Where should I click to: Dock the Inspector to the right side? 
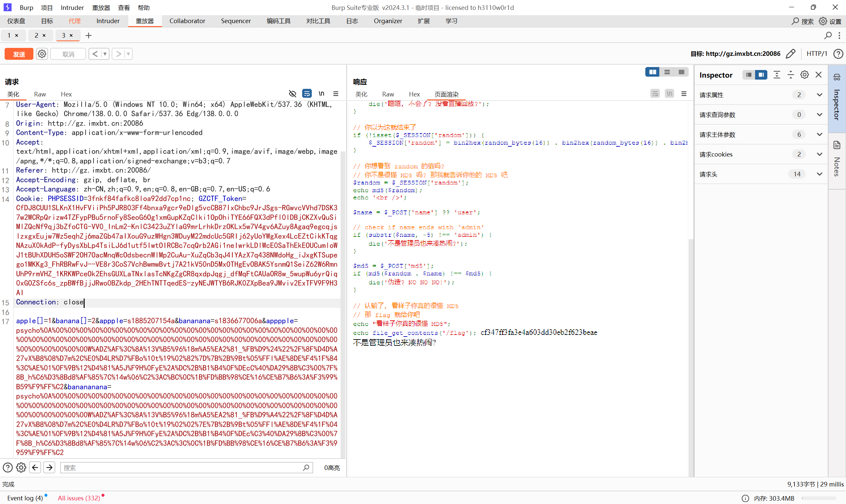coord(761,75)
